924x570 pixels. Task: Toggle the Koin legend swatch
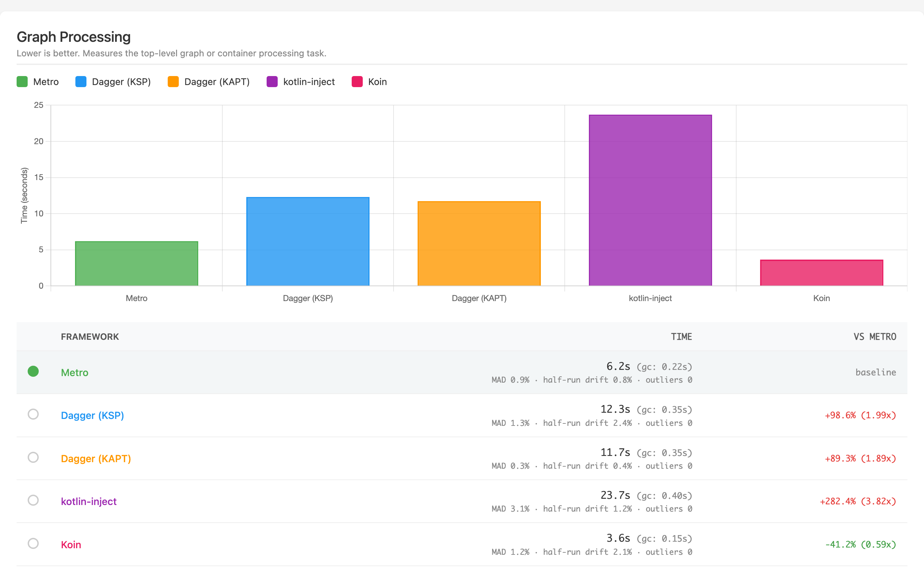357,82
